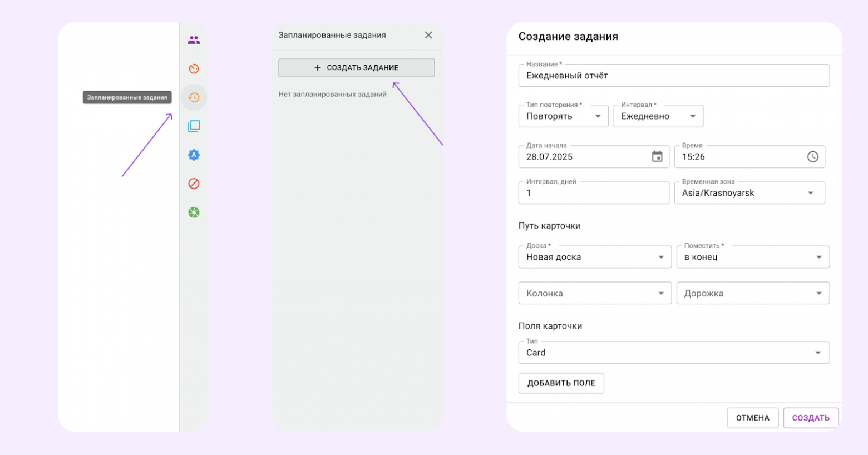The width and height of the screenshot is (868, 455).
Task: Select the blue copy layers icon
Action: pos(193,126)
